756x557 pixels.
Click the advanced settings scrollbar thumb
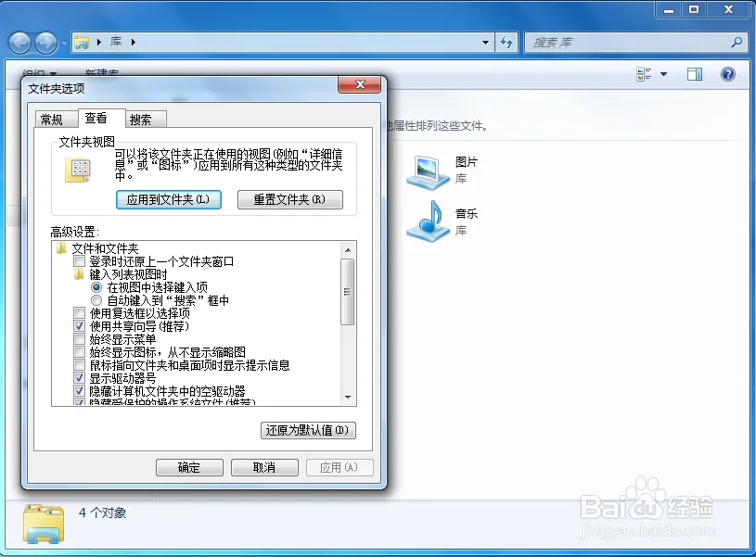point(347,292)
